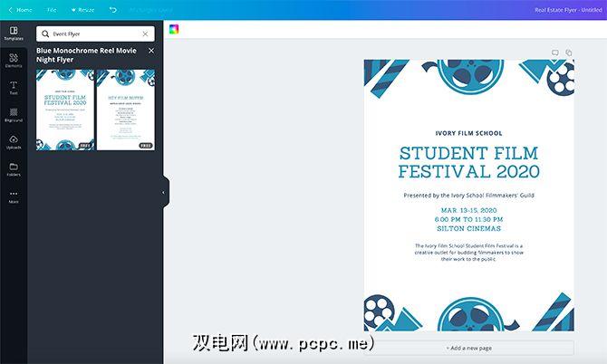Go back to Home

pos(21,10)
